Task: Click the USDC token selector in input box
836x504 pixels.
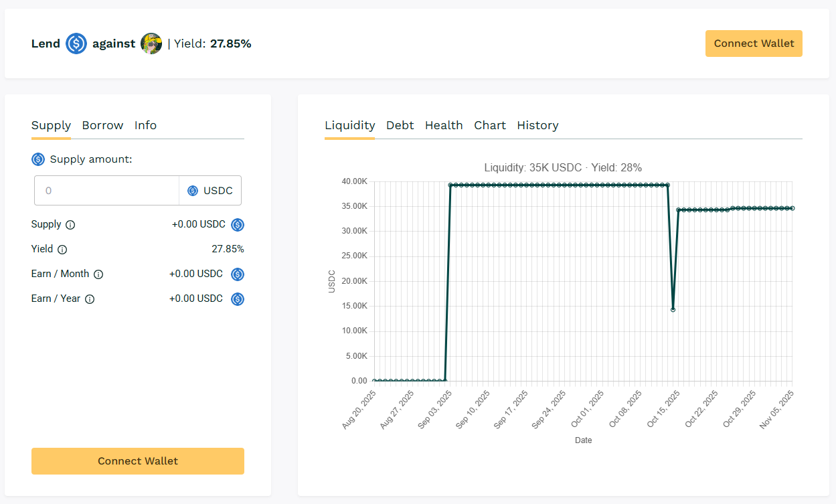Action: click(x=210, y=191)
